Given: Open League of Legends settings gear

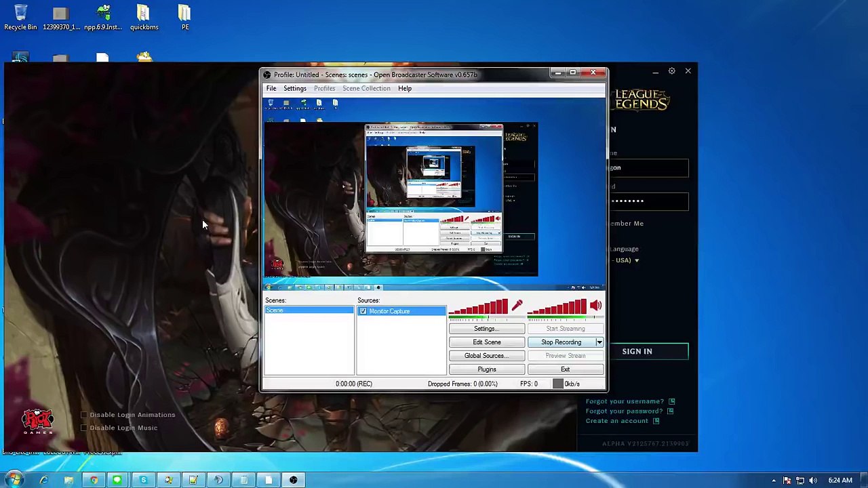Looking at the screenshot, I should [x=671, y=70].
